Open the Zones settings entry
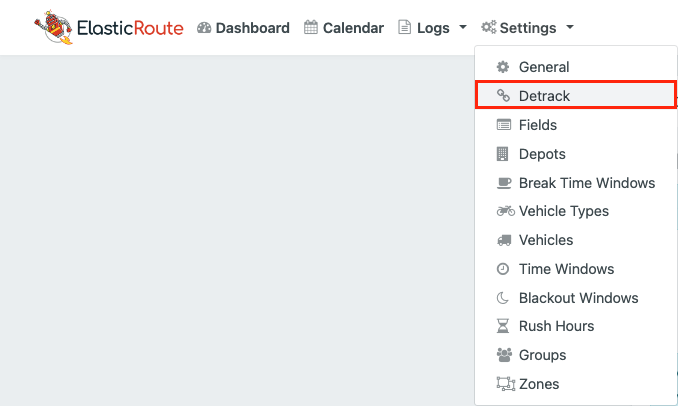 click(x=576, y=384)
